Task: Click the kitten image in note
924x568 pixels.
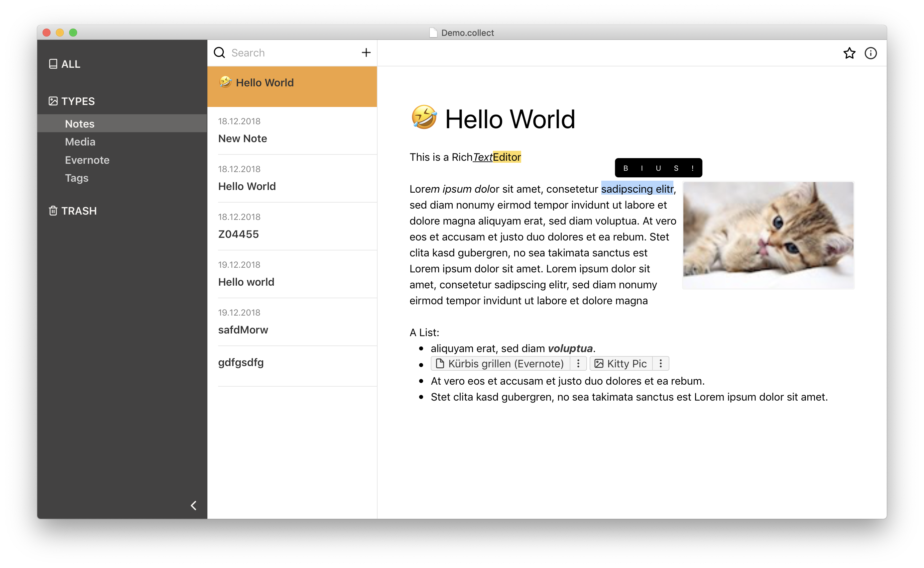Action: (x=768, y=235)
